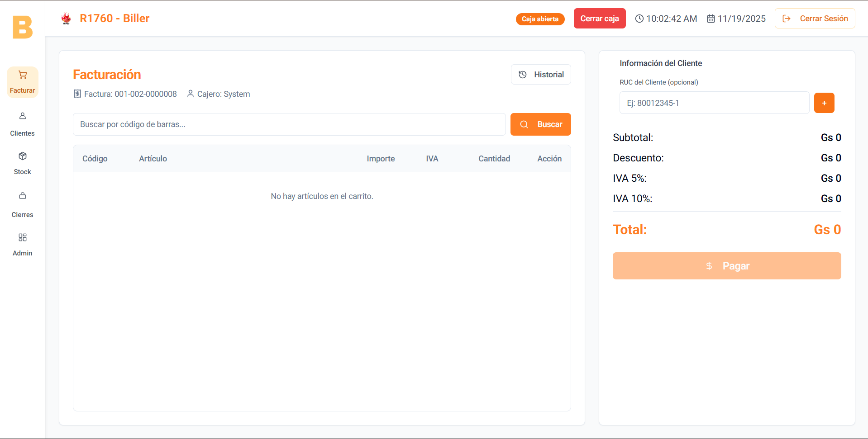Go to Clientes in the sidebar
Screen dimensions: 868x439
(x=22, y=124)
